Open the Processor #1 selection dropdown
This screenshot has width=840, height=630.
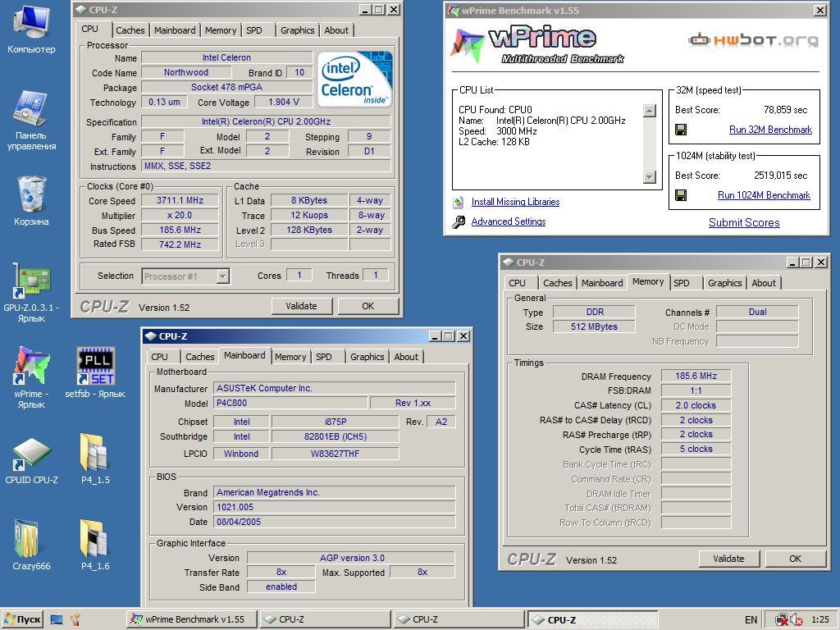coord(186,276)
